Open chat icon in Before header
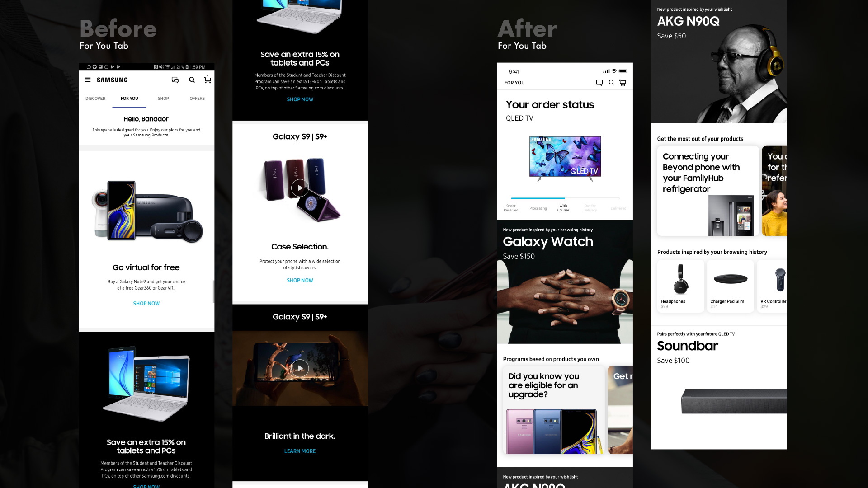Screen dimensions: 868x488 pyautogui.click(x=175, y=80)
